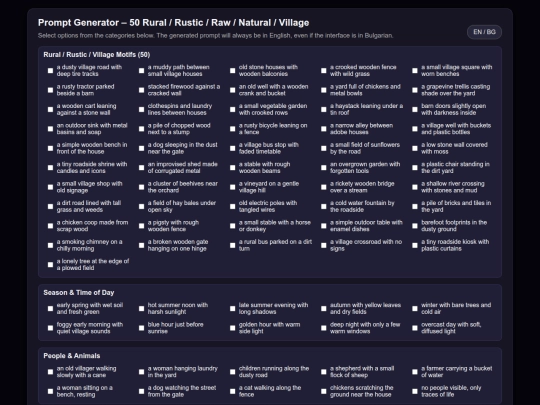Select 'a village bus stop with faded timetable'
Viewport: 540px width, 405px height.
233,148
